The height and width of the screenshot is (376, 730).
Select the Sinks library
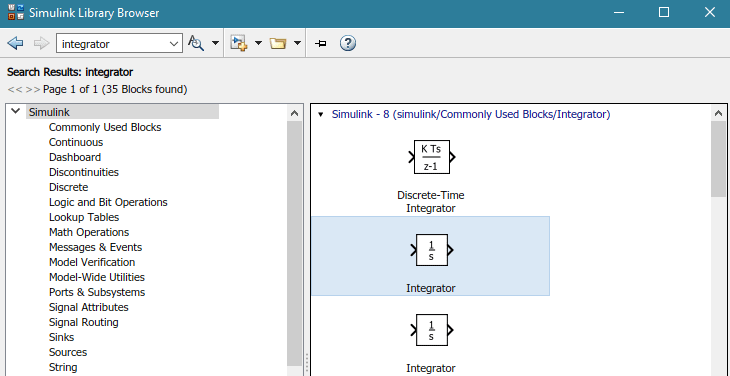coord(61,337)
